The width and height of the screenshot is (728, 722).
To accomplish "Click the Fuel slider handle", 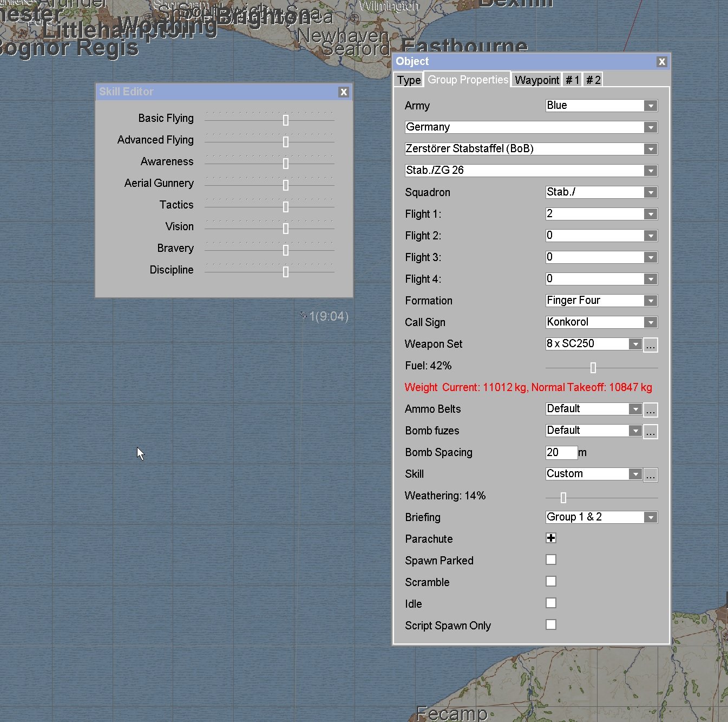I will (593, 368).
